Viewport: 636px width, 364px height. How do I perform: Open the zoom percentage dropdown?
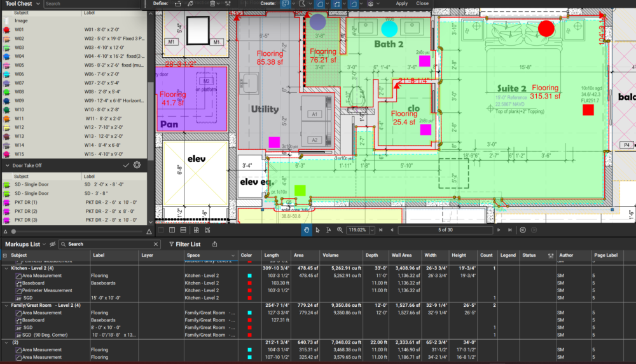[372, 230]
